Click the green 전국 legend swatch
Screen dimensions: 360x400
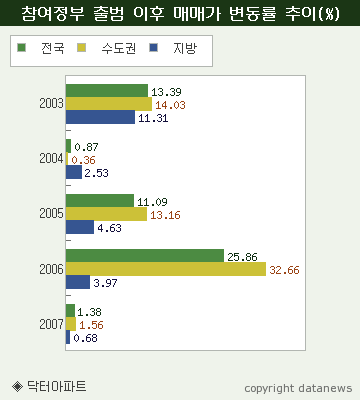pyautogui.click(x=21, y=48)
